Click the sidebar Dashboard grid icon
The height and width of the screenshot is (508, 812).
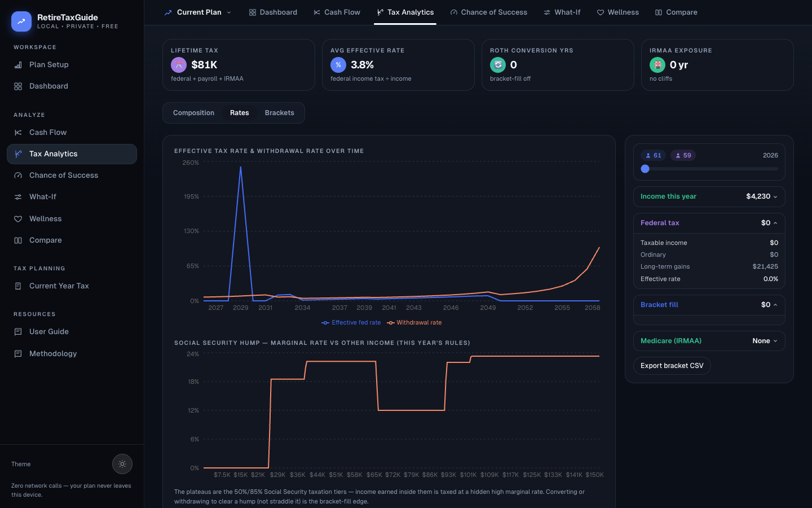18,86
